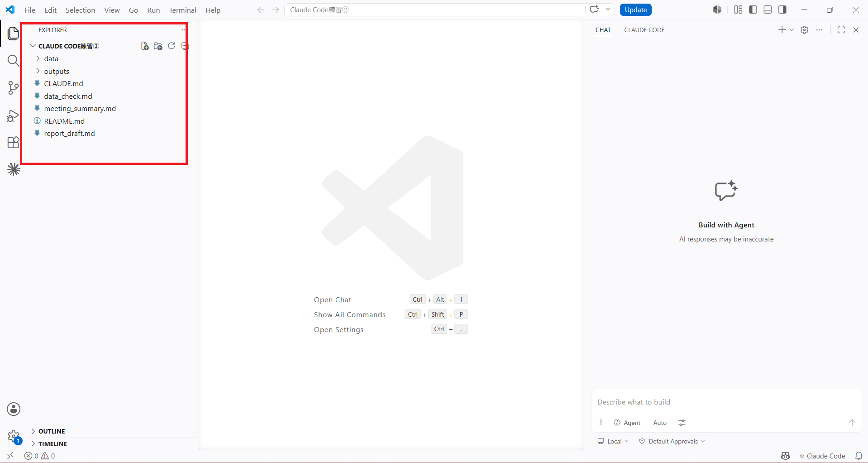Open dropdown next to title bar chat icon
The image size is (868, 463).
pyautogui.click(x=608, y=10)
